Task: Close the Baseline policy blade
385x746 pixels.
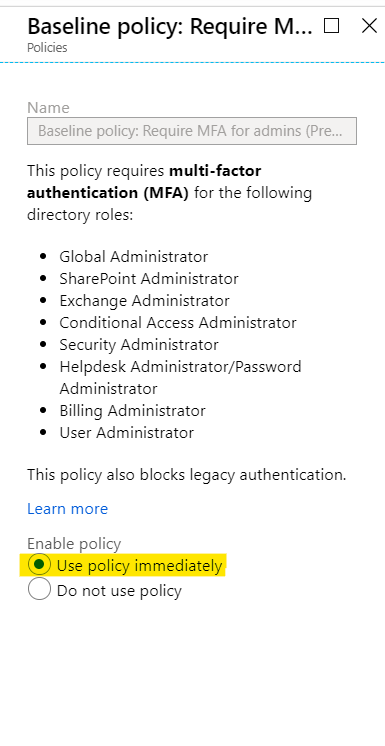Action: [x=369, y=26]
